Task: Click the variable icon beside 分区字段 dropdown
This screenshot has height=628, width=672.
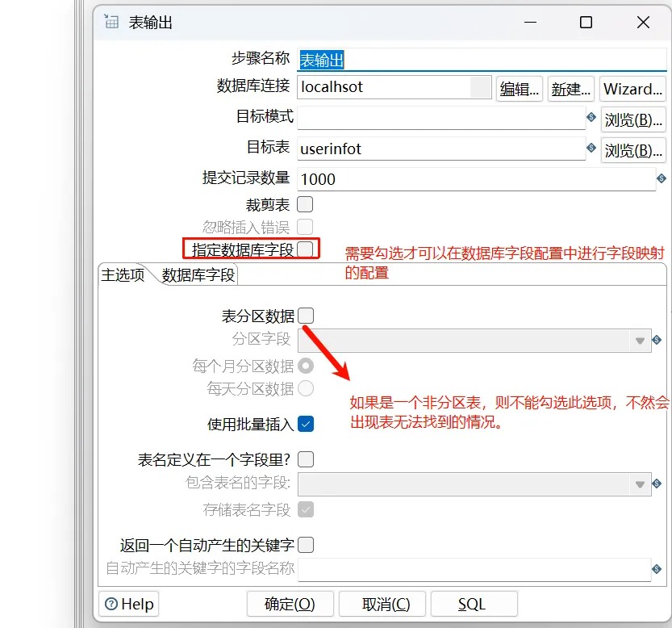Action: click(x=657, y=340)
